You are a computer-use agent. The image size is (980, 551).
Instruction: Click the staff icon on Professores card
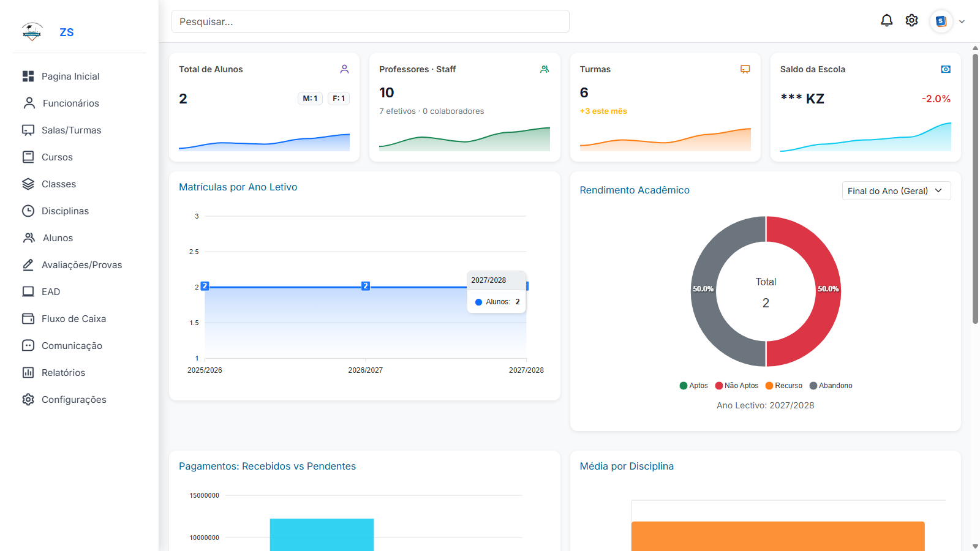click(545, 69)
